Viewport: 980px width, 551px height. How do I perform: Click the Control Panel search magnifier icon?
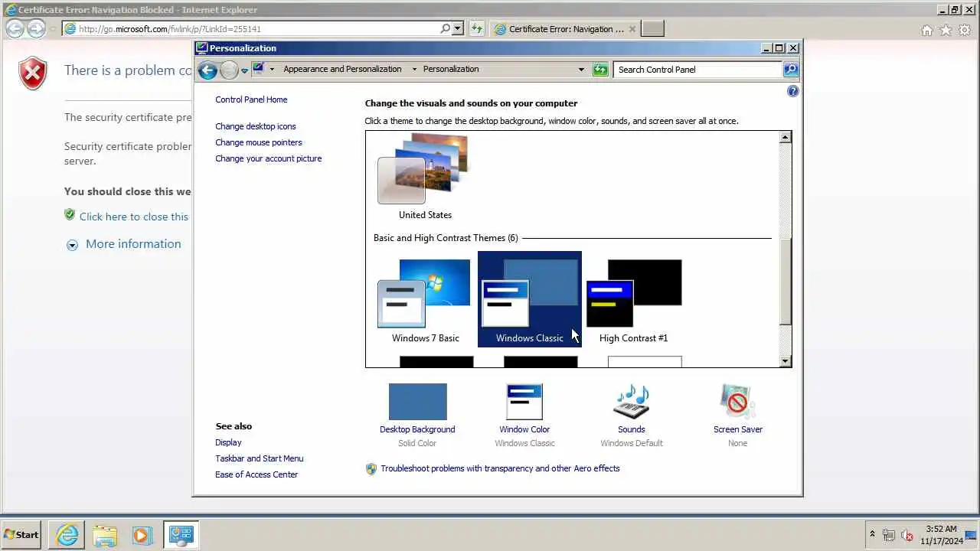tap(790, 70)
